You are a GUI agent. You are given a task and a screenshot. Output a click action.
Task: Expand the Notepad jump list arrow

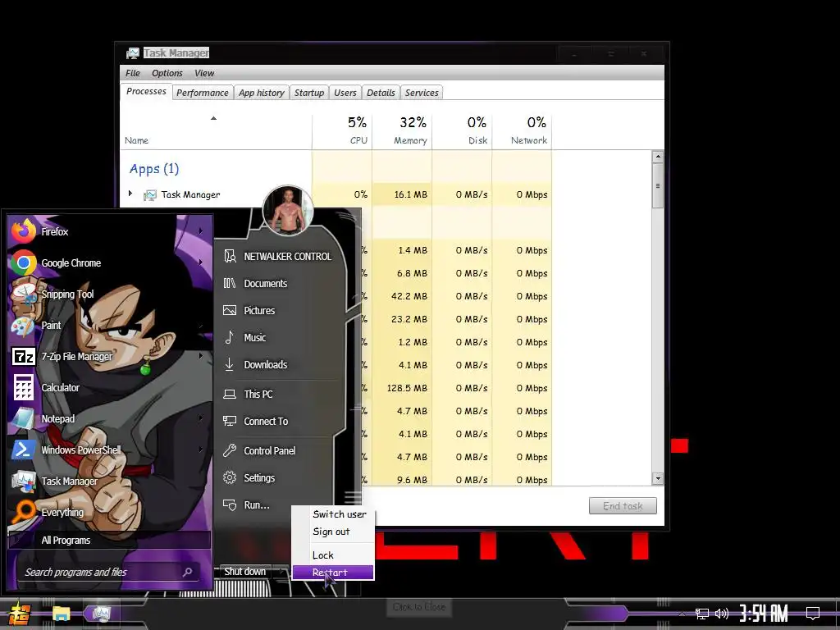coord(201,418)
